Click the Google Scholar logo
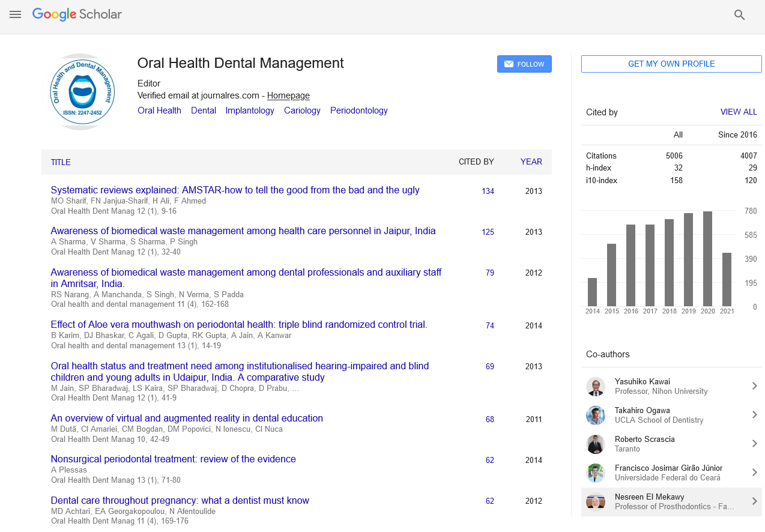The width and height of the screenshot is (765, 532). click(x=77, y=14)
